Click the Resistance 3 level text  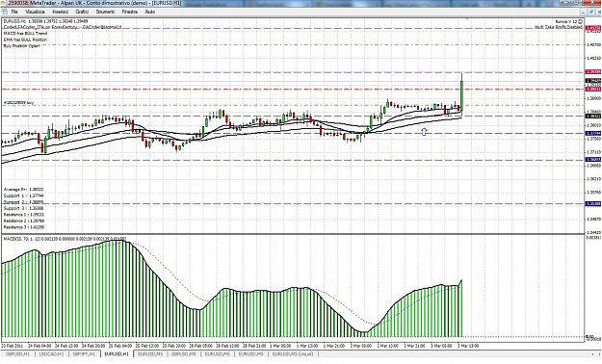click(24, 227)
